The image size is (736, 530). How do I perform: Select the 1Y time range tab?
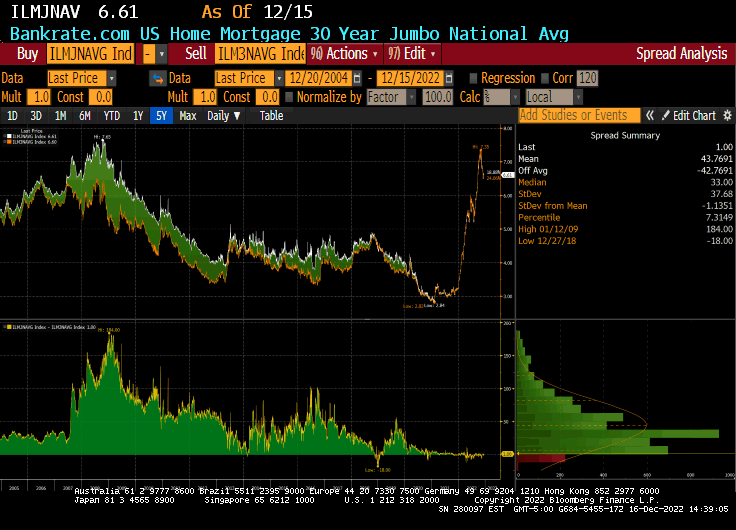pos(138,116)
